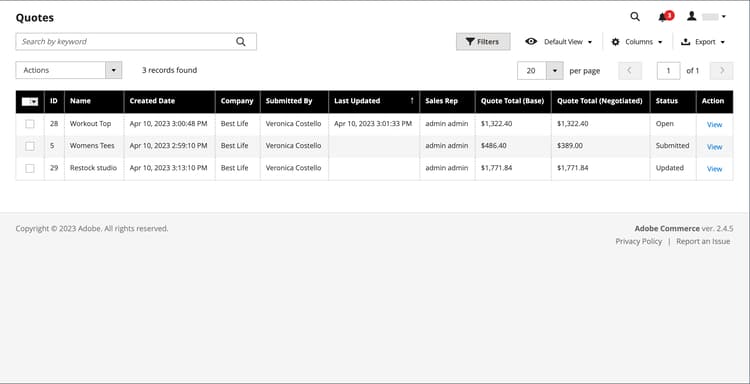Open the Default View dropdown

558,42
